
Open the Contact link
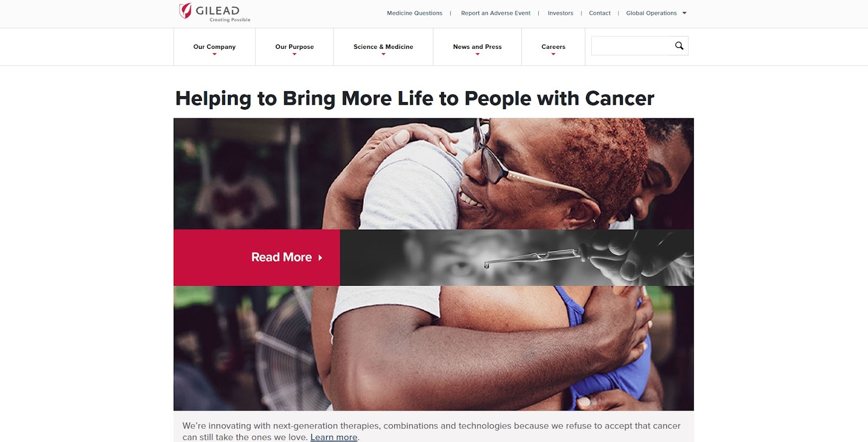[x=599, y=13]
